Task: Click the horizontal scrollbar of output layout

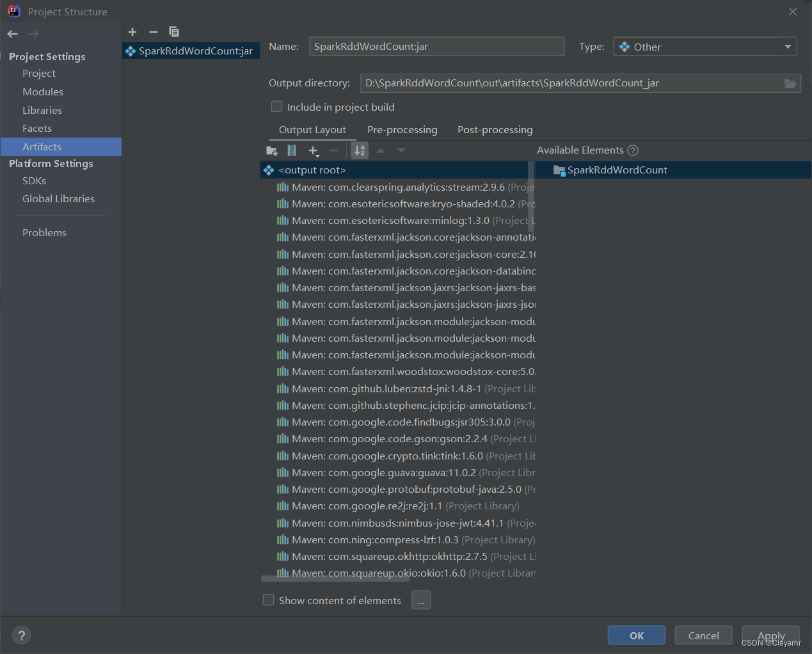Action: click(x=335, y=578)
